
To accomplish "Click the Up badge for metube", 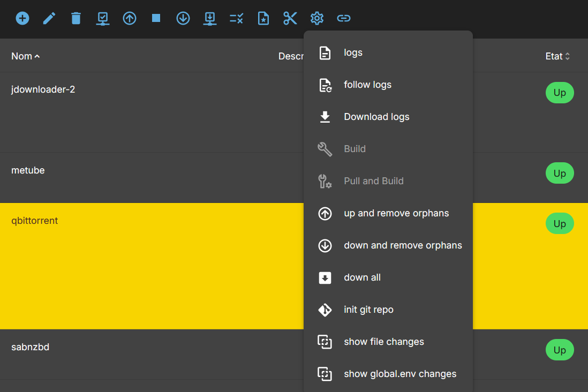I will [x=560, y=174].
